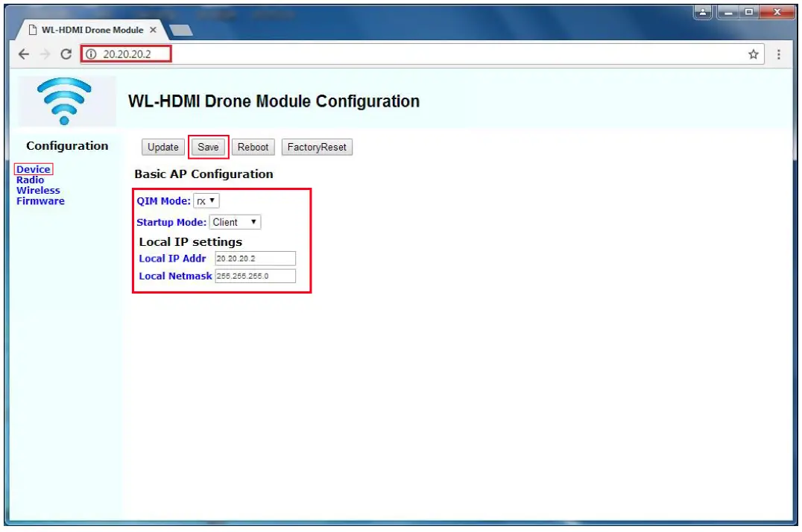Click the 'Configuration' sidebar heading

(67, 146)
